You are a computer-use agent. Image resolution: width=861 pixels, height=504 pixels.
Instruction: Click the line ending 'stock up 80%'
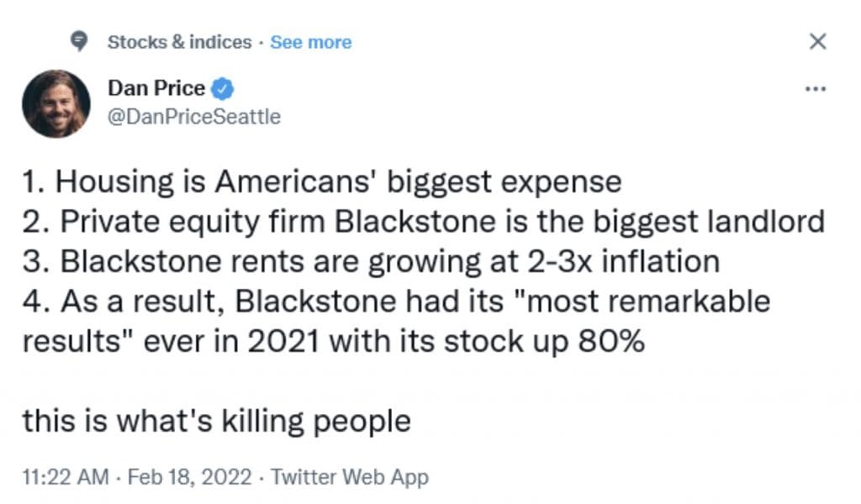click(333, 342)
